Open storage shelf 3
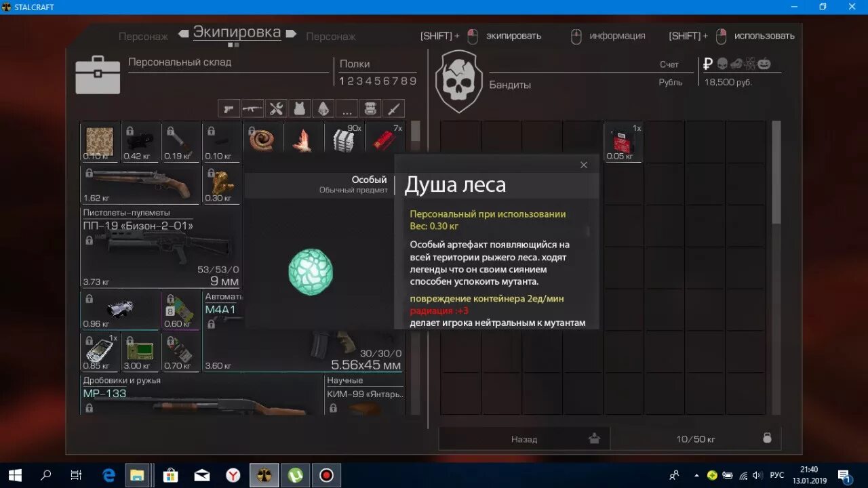868x488 pixels. point(359,81)
